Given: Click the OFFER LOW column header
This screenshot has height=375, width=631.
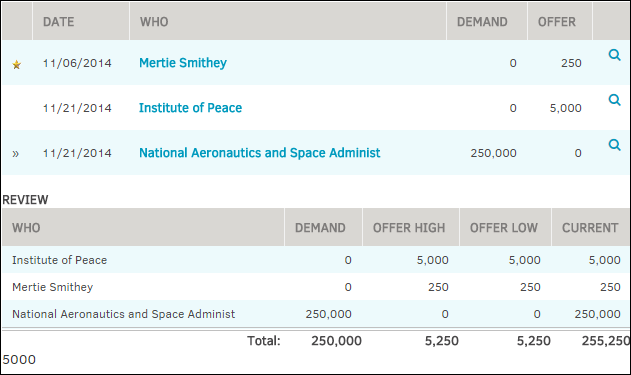Looking at the screenshot, I should coord(505,228).
